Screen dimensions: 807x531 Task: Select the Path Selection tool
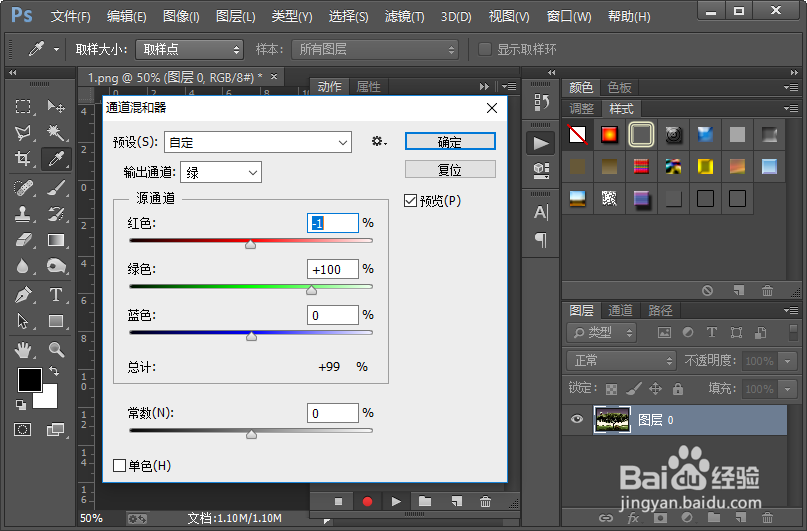(x=23, y=321)
